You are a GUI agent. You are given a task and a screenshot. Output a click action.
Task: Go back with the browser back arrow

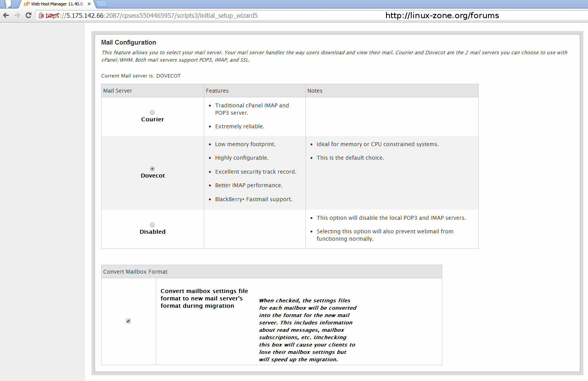coord(6,16)
